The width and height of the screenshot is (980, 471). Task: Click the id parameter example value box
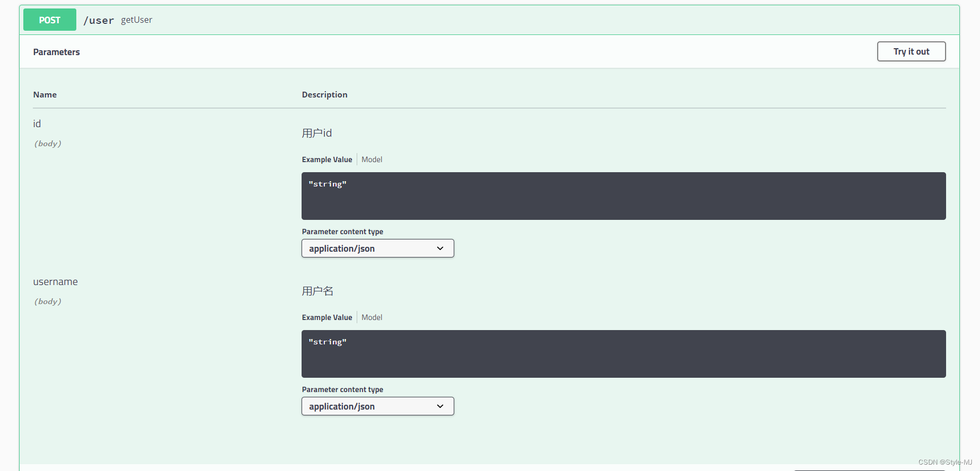click(x=623, y=196)
